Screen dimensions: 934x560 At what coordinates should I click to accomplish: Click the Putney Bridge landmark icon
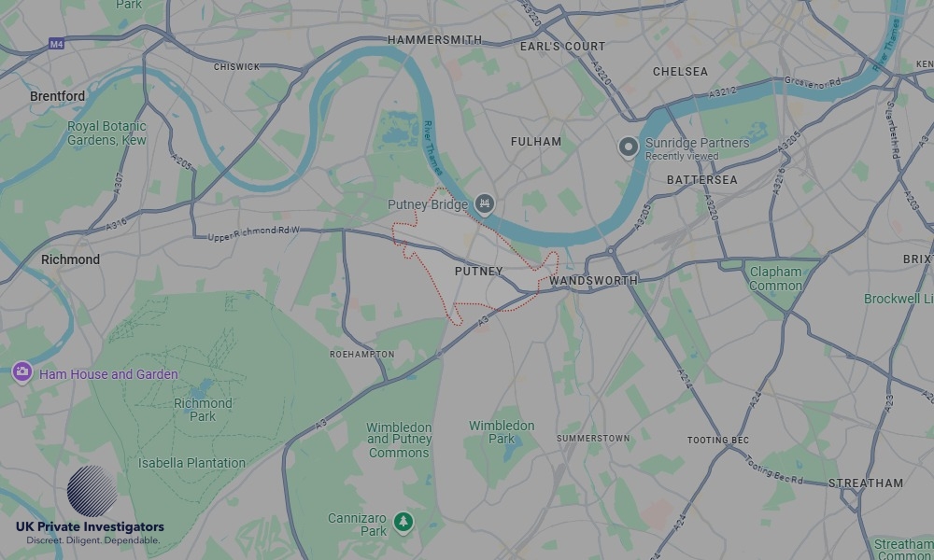[x=484, y=204]
